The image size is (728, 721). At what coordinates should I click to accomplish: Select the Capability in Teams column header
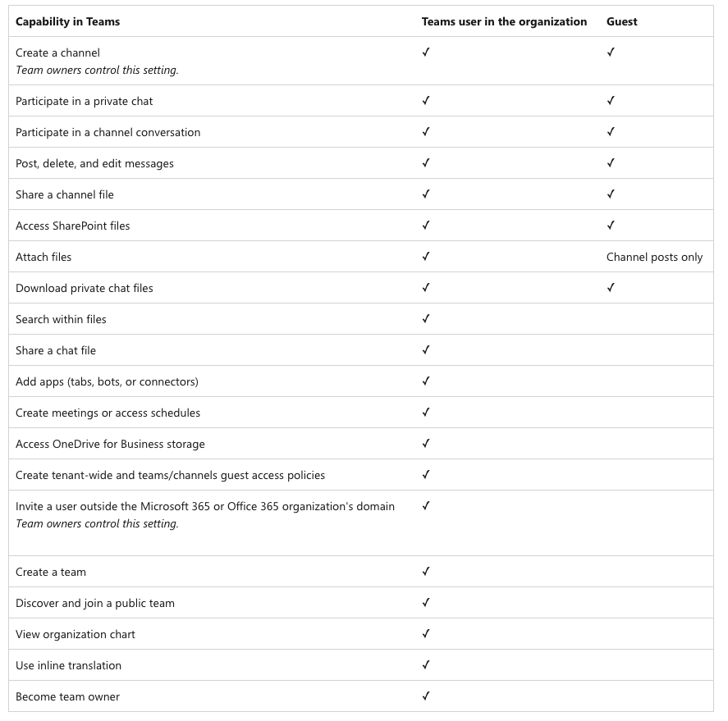(x=68, y=22)
